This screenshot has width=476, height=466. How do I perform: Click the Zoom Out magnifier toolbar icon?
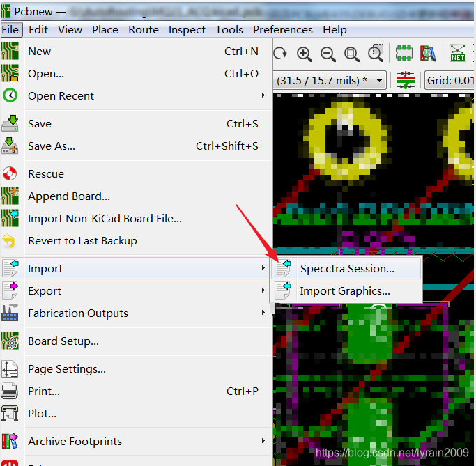(x=328, y=54)
